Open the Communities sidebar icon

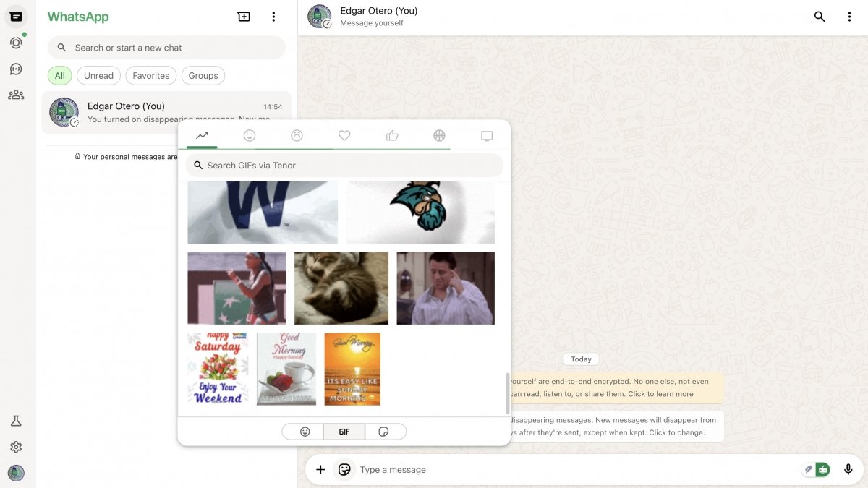[x=16, y=95]
